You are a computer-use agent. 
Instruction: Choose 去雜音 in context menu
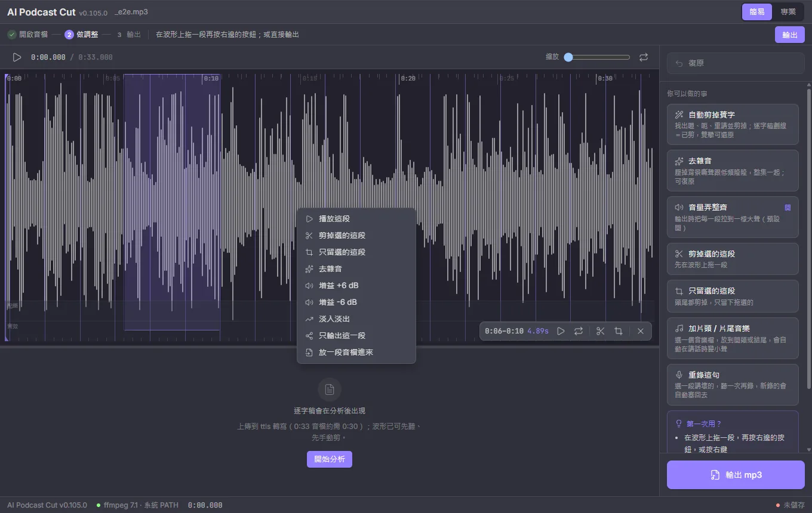click(356, 269)
